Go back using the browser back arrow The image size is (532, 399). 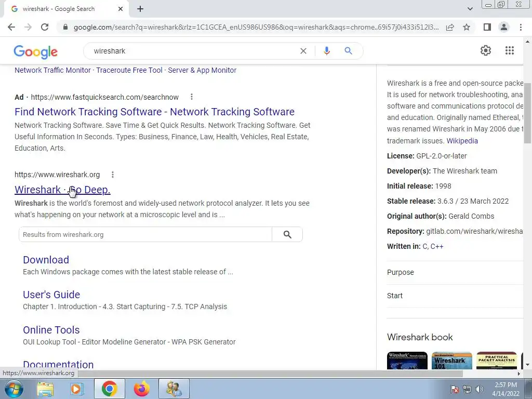point(11,27)
